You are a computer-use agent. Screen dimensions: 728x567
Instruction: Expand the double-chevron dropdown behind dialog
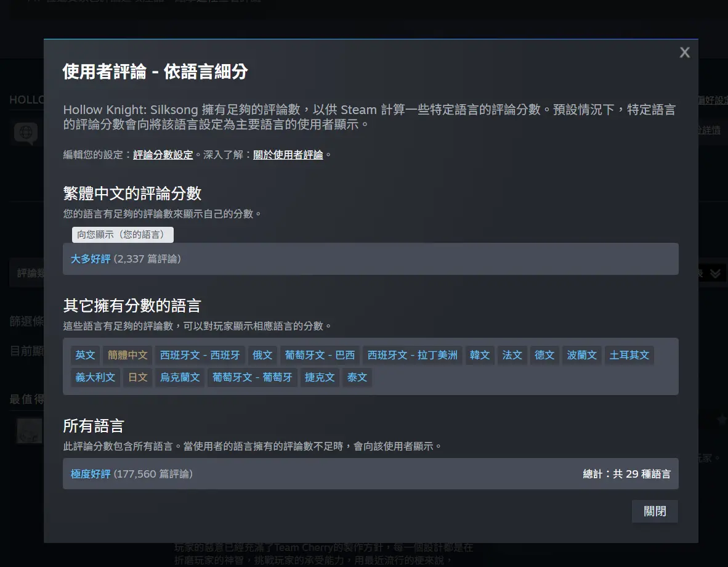click(715, 273)
